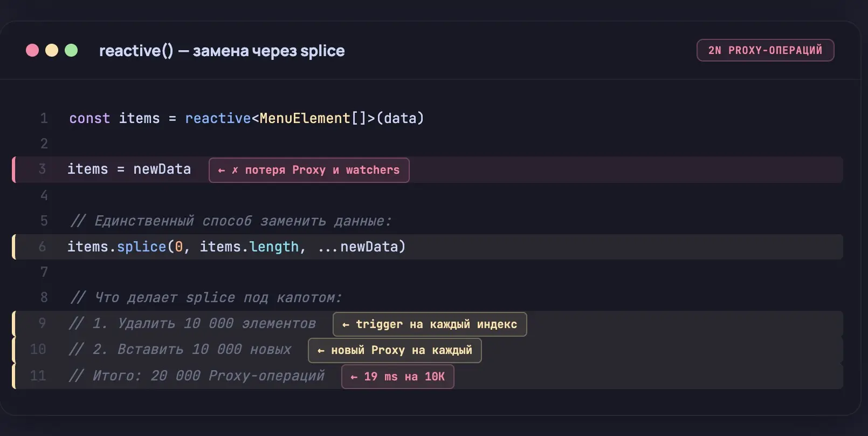Click the 'reactive' function call on line 1

coord(218,118)
